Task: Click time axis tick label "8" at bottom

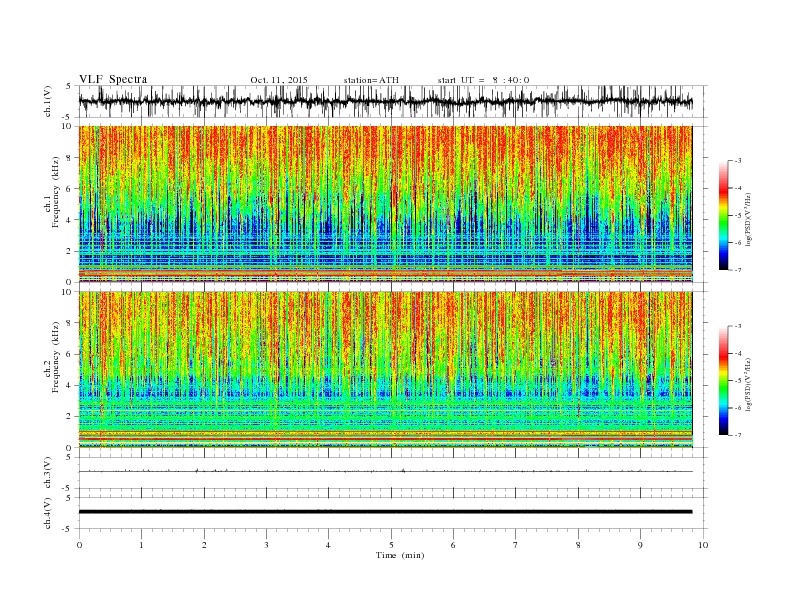Action: pos(578,545)
